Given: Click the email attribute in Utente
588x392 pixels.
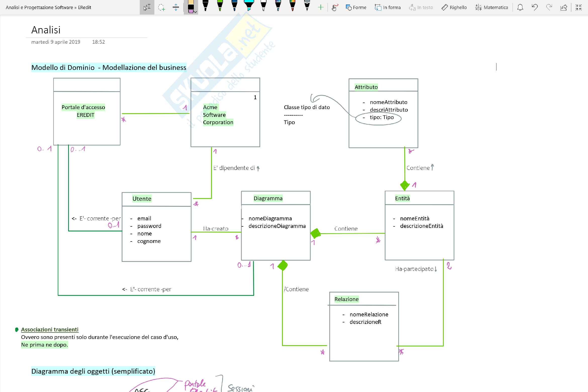Looking at the screenshot, I should click(144, 218).
